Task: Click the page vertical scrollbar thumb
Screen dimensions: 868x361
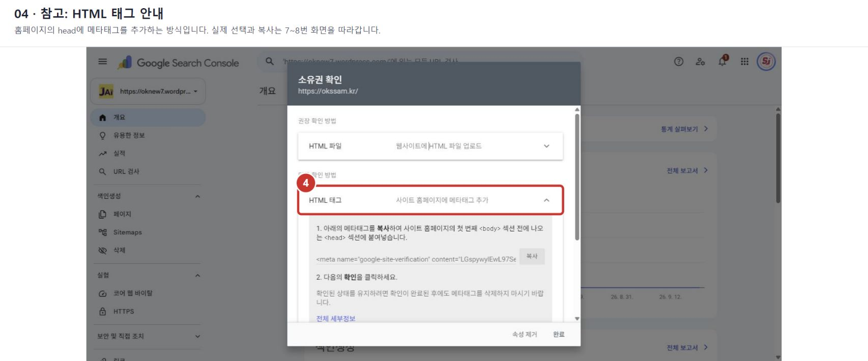Action: (778, 158)
